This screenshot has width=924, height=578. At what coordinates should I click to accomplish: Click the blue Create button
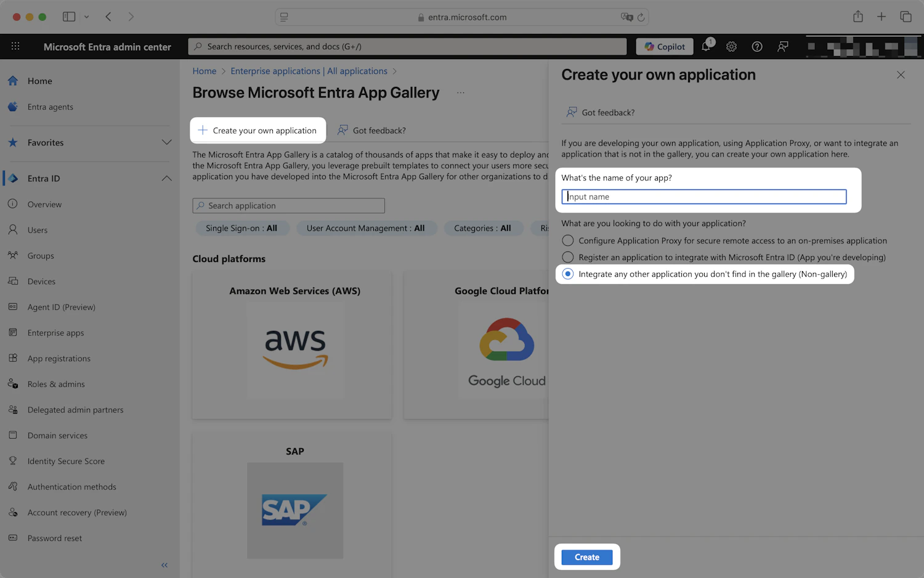[x=587, y=557]
